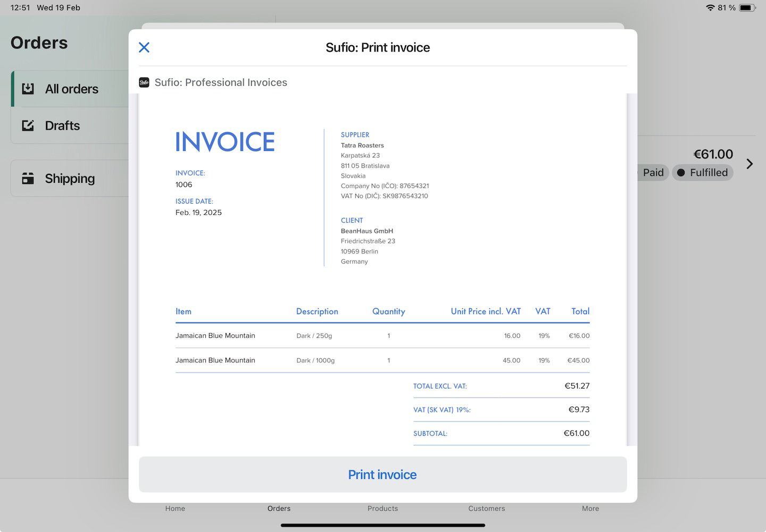Open the More tab
This screenshot has width=766, height=532.
pos(590,509)
